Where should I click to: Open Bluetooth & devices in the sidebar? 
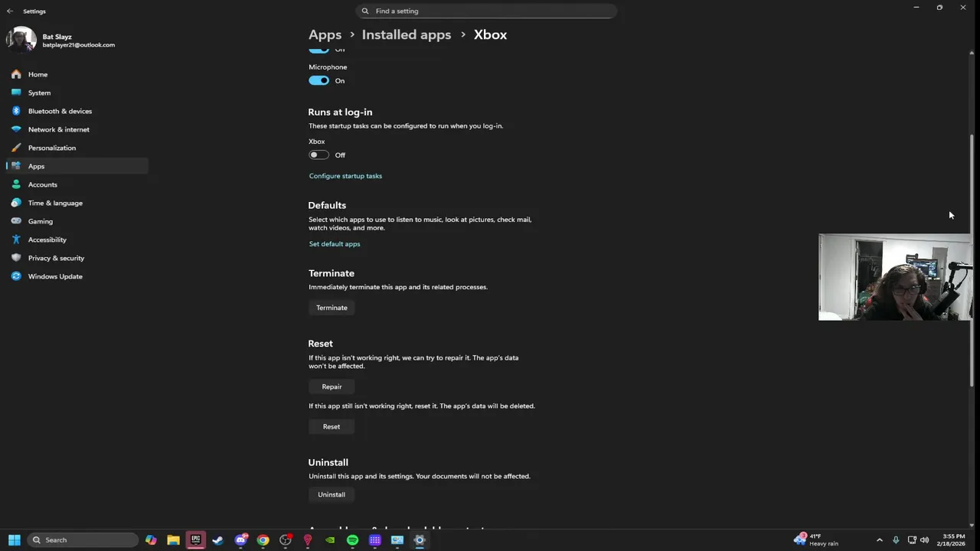[x=77, y=111]
